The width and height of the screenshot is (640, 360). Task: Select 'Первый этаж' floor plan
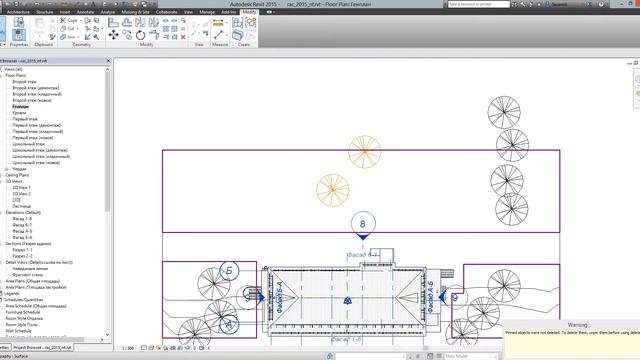[x=25, y=119]
